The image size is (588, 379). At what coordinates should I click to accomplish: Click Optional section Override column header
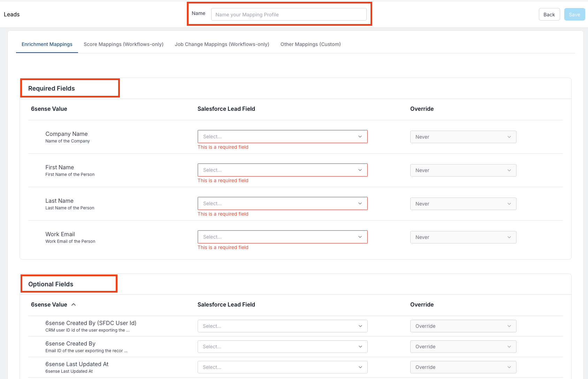coord(422,304)
